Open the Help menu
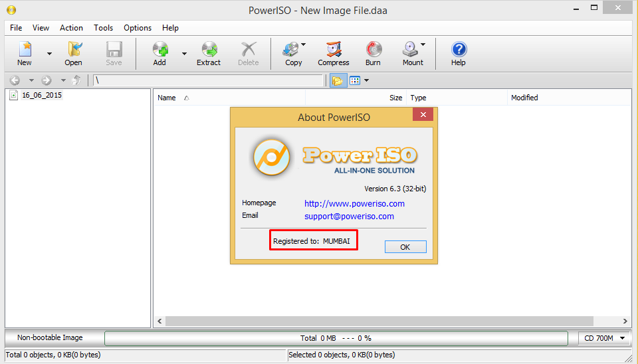 click(171, 28)
